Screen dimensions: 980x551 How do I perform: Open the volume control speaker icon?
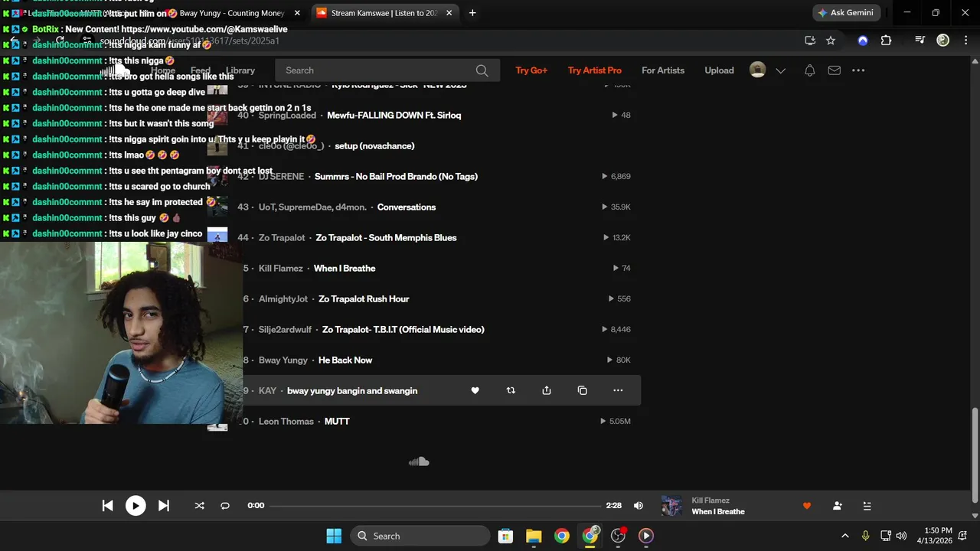[x=639, y=506]
